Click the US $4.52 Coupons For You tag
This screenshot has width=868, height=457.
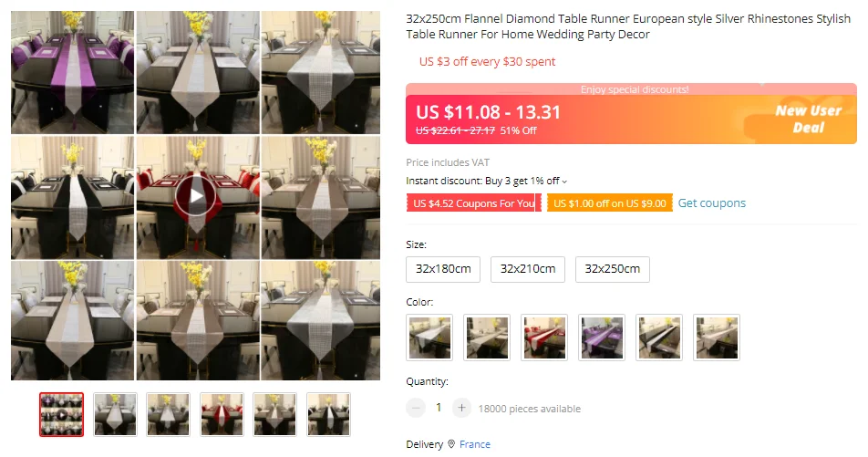click(x=474, y=203)
